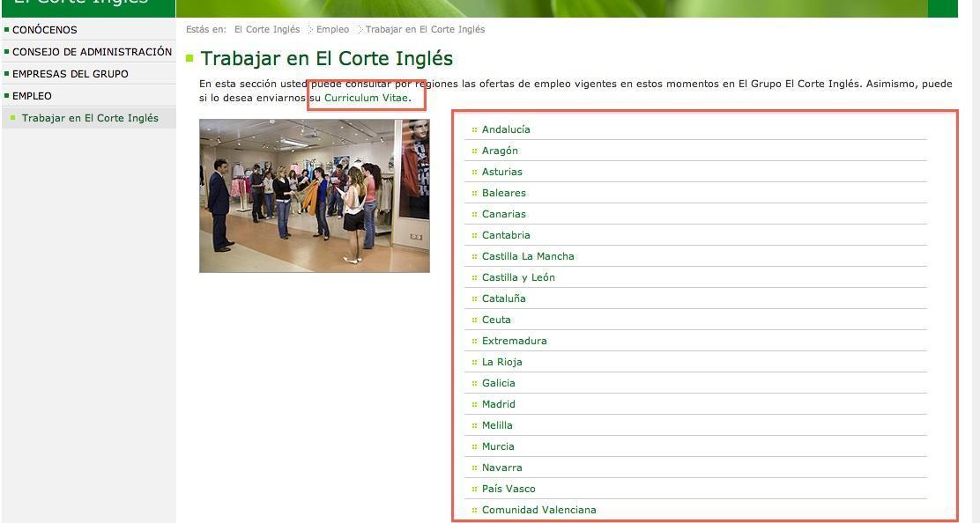Select Trabajar en El Corte Inglés sub-item
This screenshot has height=523, width=980.
pyautogui.click(x=90, y=118)
